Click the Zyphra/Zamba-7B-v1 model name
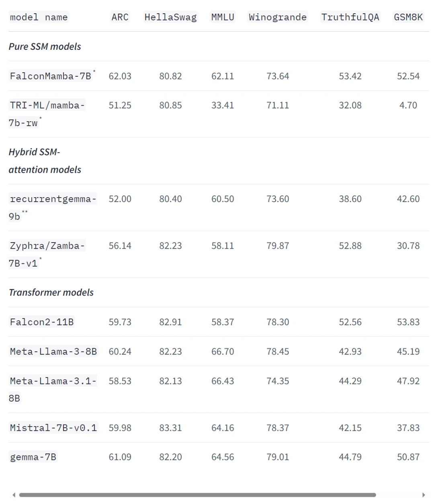The width and height of the screenshot is (434, 504). 47,255
